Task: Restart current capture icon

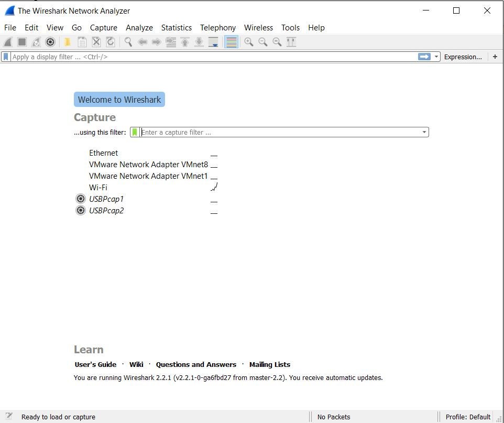Action: [36, 42]
